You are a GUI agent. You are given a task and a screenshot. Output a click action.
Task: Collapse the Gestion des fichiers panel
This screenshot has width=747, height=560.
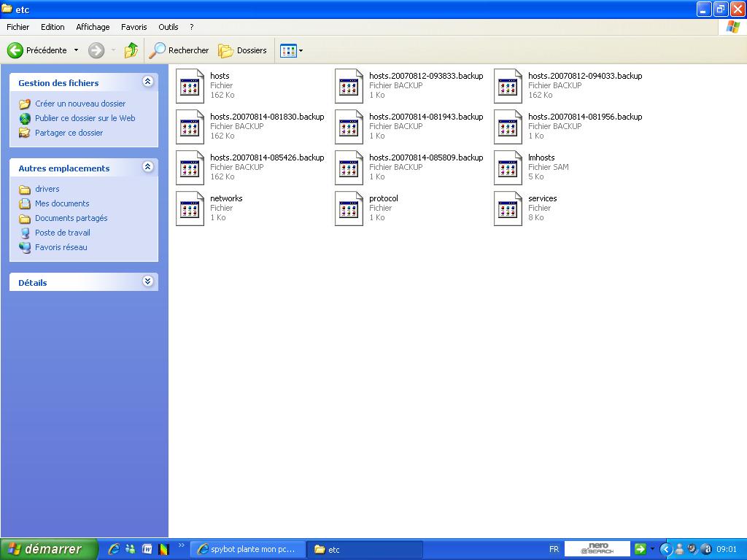147,82
